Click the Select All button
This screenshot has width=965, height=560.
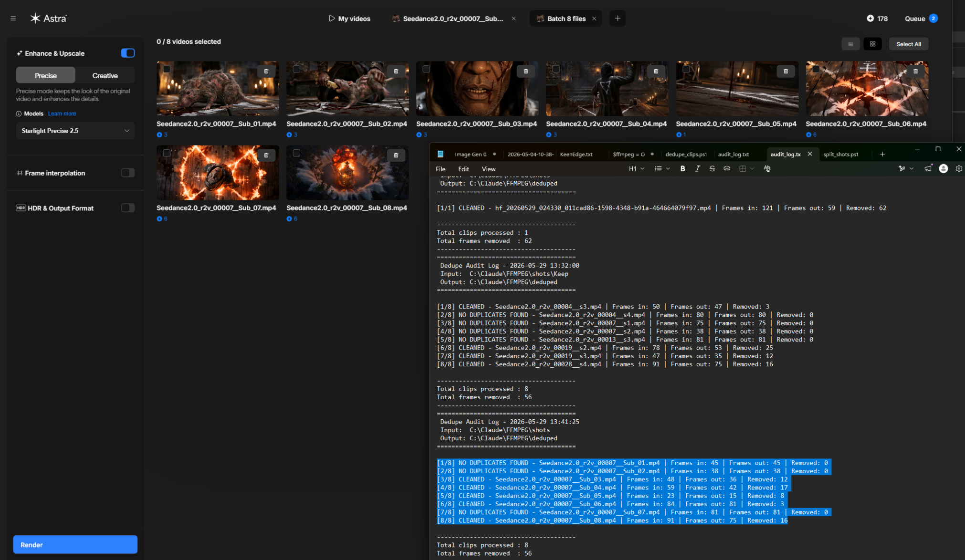click(x=908, y=44)
